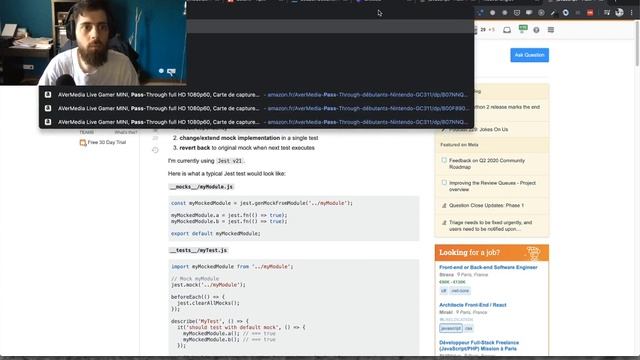The width and height of the screenshot is (640, 360).
Task: Click the webcam video overlay
Action: click(93, 42)
